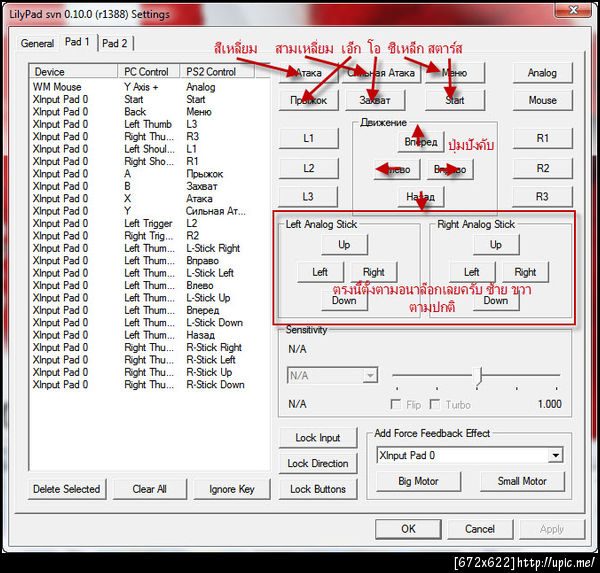Select the L-Stick Up row
Screen dimensions: 600x573
point(149,298)
